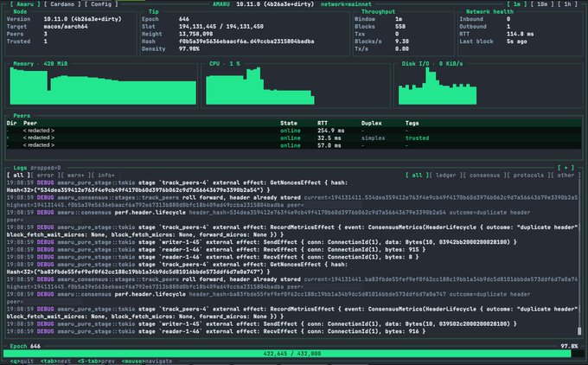
Task: Click the Peer column header
Action: tap(30, 123)
